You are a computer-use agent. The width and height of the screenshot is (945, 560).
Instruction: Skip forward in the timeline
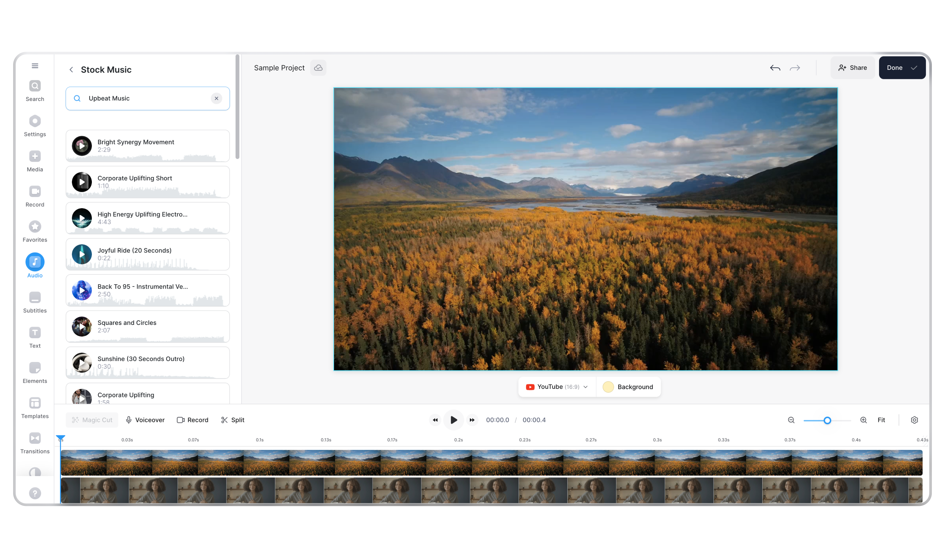pos(472,420)
